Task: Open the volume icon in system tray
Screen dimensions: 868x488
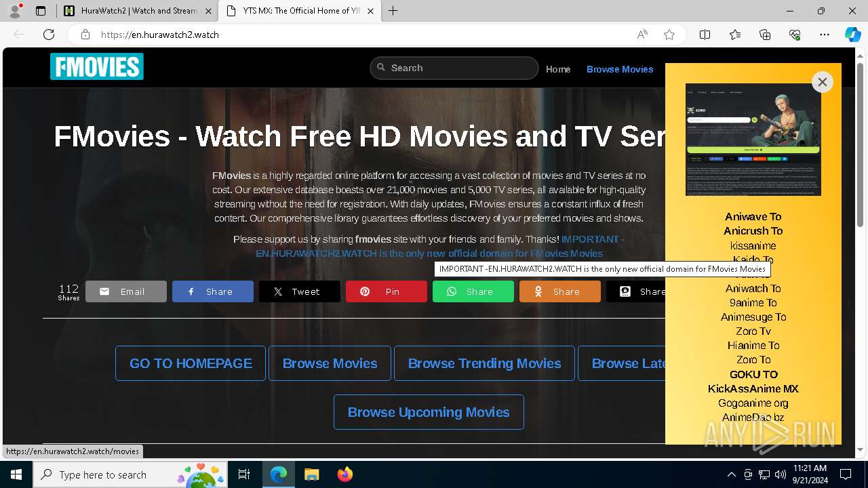Action: click(780, 474)
